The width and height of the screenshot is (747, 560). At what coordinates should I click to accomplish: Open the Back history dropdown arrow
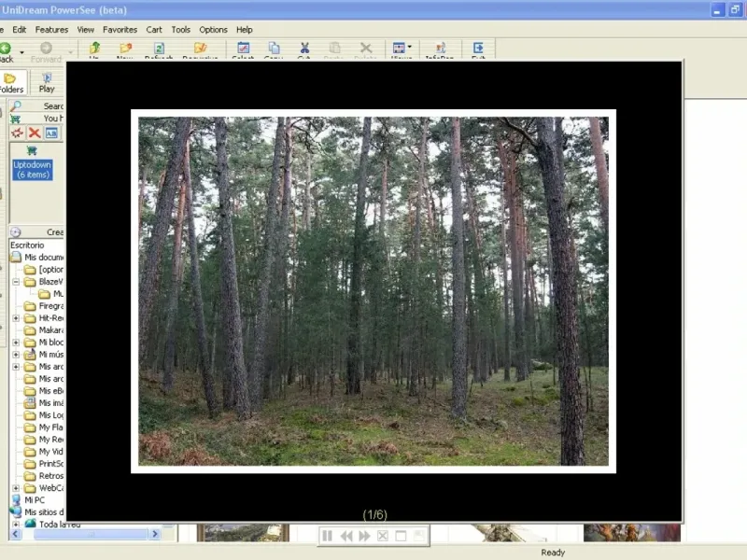[21, 51]
